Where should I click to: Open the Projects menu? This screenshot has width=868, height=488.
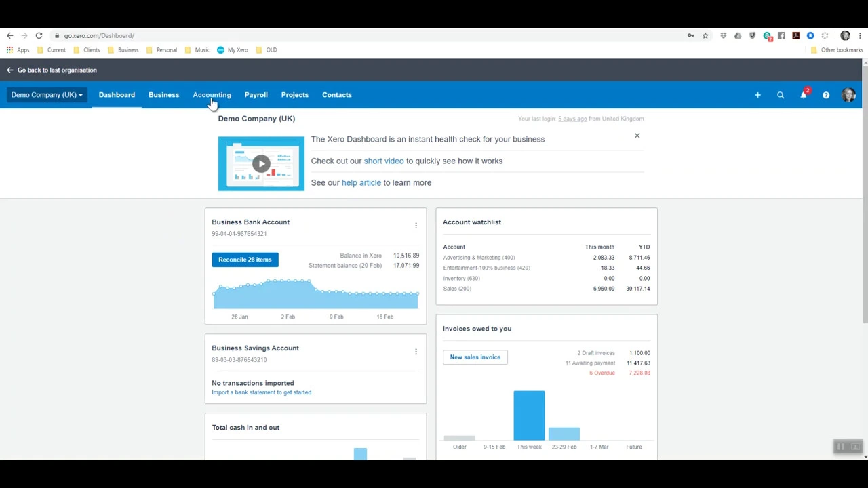[x=294, y=95]
